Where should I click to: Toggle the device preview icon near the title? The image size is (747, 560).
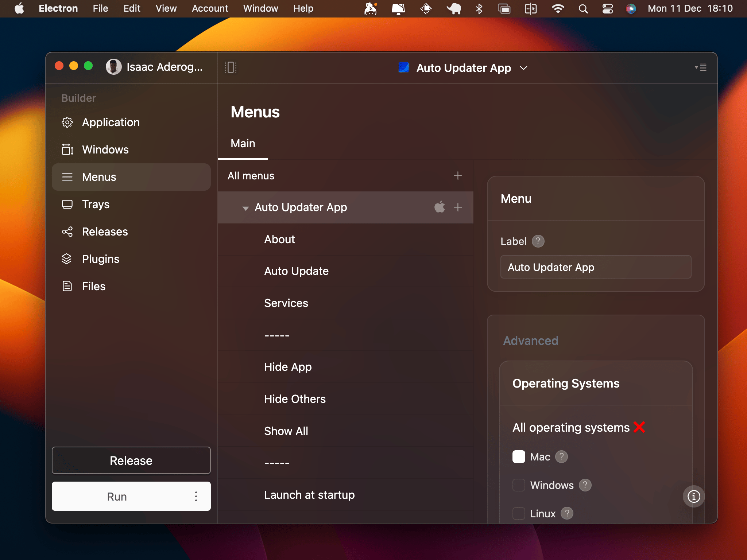click(231, 67)
